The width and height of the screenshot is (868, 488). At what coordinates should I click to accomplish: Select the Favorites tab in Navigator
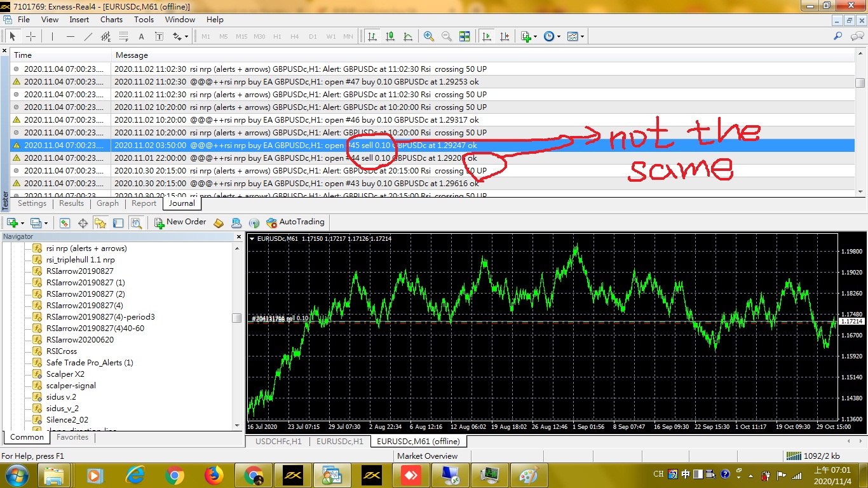(x=72, y=437)
